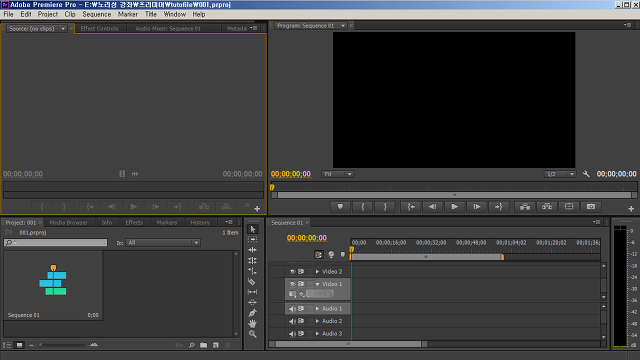
Task: Toggle sync lock on Video 1
Action: 301,284
